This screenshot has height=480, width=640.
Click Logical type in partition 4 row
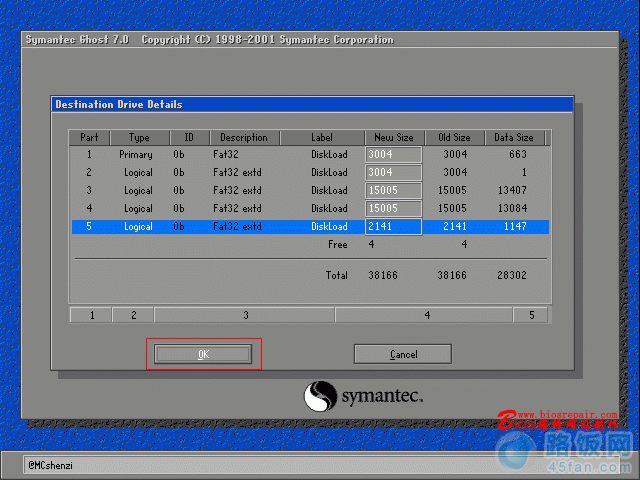[138, 209]
